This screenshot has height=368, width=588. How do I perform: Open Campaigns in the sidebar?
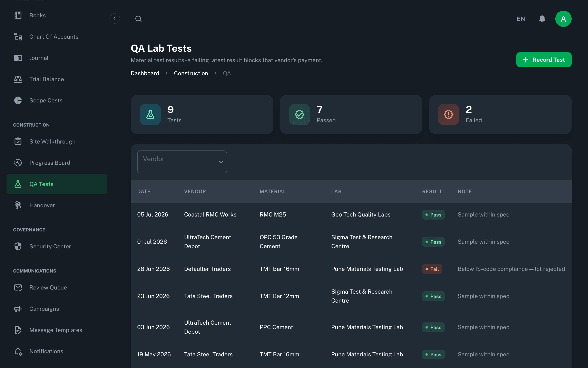click(x=57, y=309)
